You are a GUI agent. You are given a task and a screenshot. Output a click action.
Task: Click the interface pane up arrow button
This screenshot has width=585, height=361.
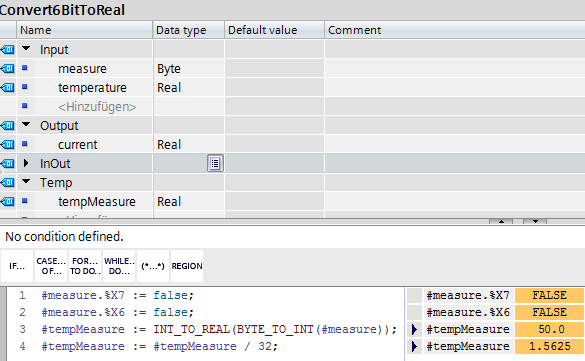[501, 221]
